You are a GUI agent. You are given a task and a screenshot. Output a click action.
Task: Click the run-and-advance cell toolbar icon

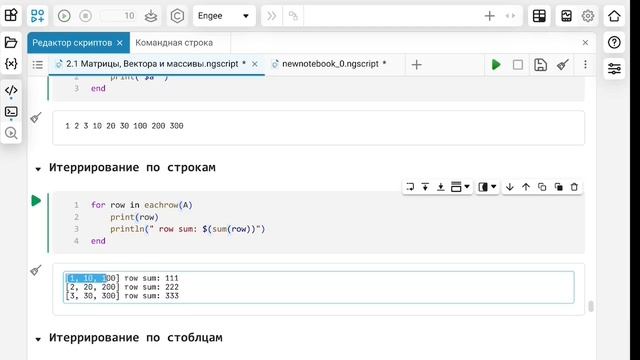(410, 187)
